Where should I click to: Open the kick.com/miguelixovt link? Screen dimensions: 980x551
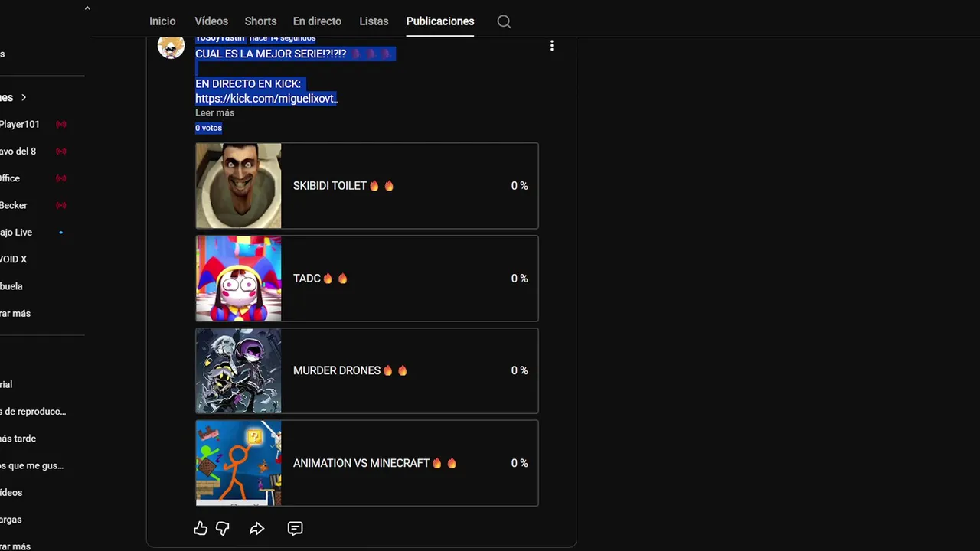click(266, 99)
